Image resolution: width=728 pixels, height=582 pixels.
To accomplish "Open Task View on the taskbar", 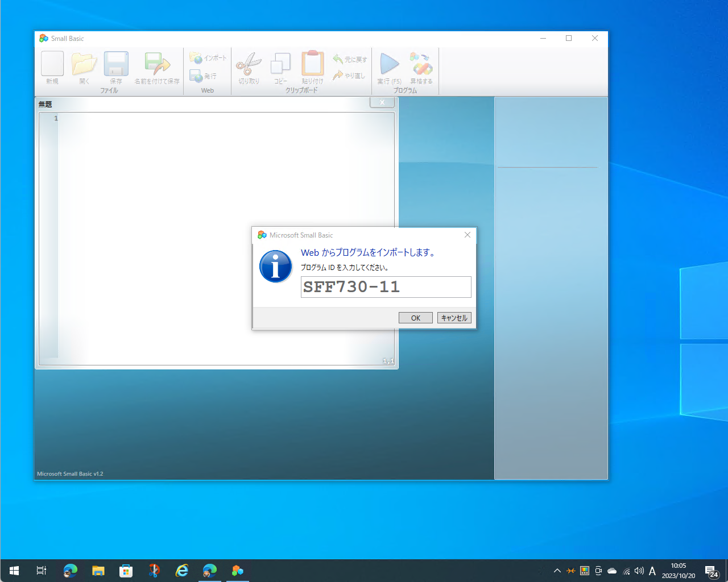I will (x=42, y=571).
